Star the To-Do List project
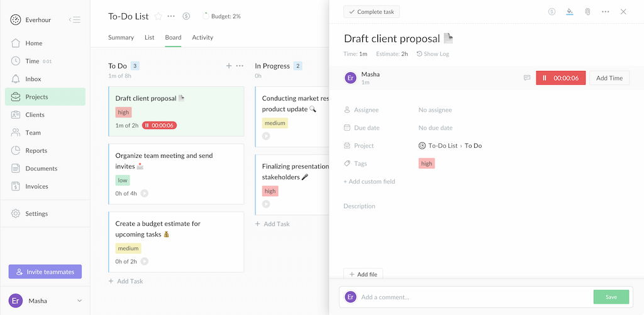This screenshot has height=315, width=644. tap(158, 16)
